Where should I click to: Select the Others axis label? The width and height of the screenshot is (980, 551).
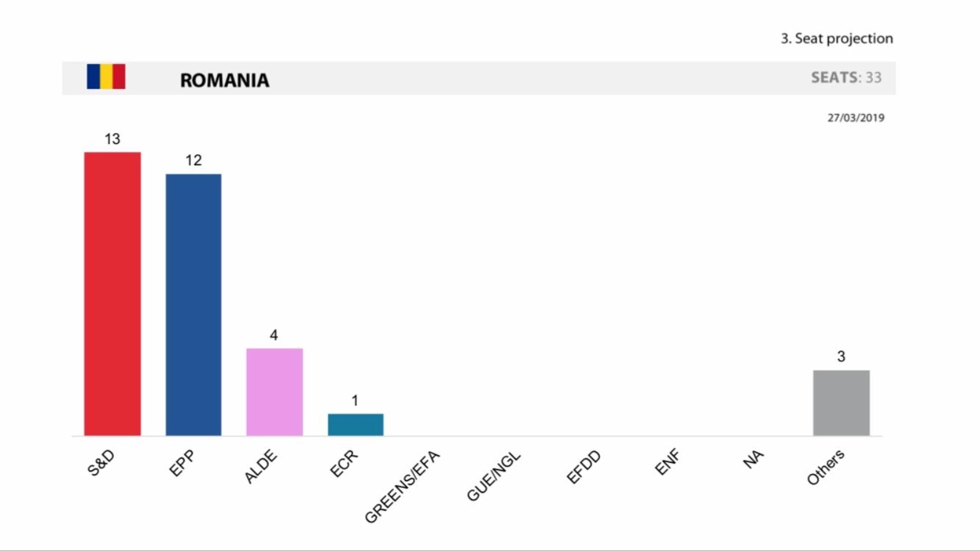click(826, 467)
